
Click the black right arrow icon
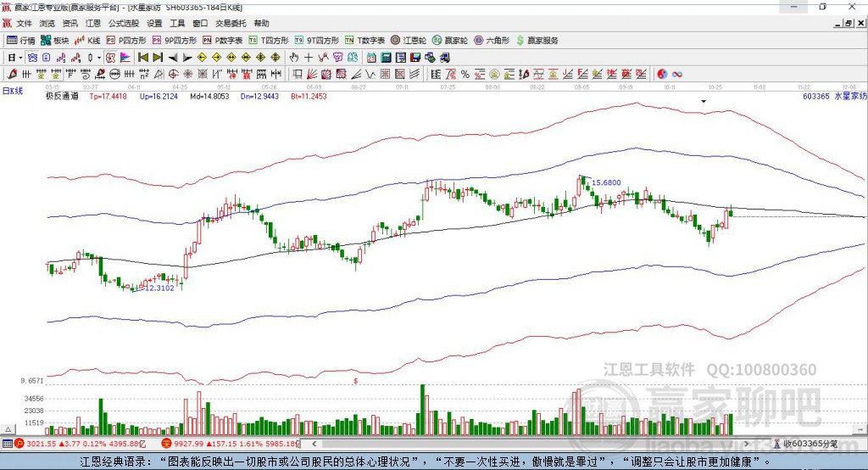pyautogui.click(x=187, y=58)
